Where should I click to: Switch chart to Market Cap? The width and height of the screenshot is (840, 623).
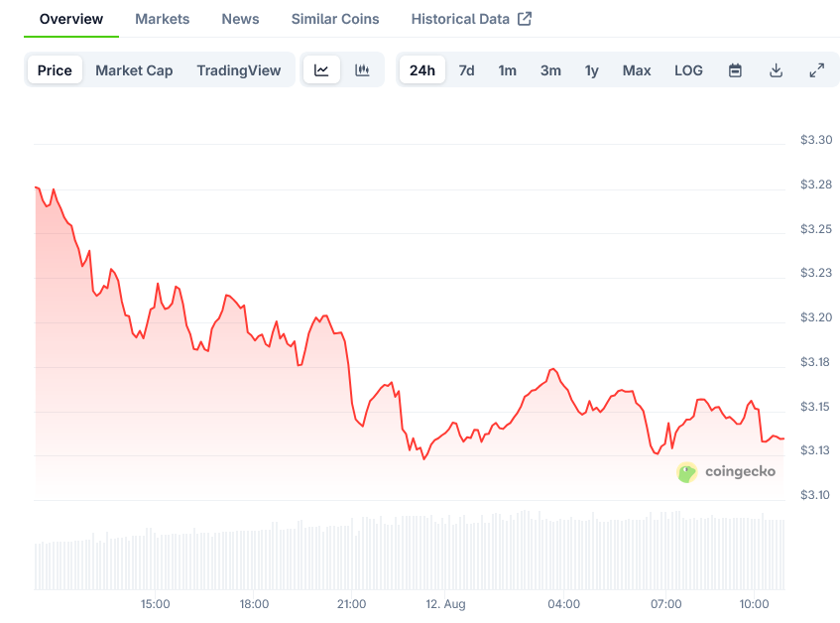[x=134, y=70]
